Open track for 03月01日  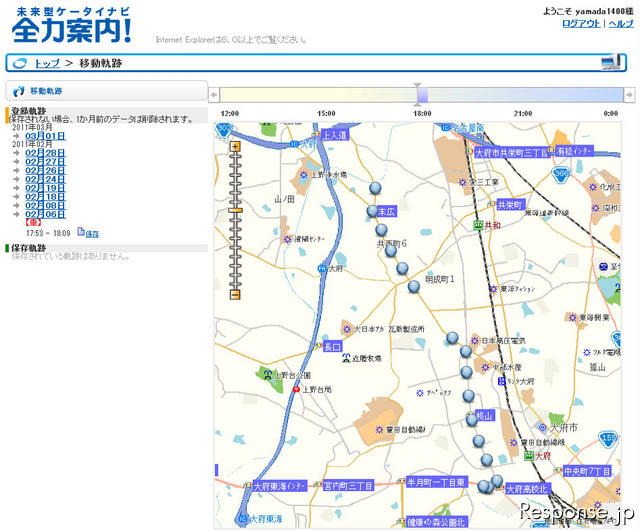pyautogui.click(x=45, y=136)
